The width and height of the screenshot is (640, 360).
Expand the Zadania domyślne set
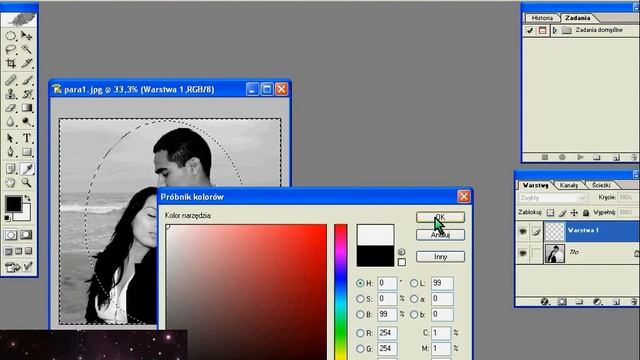click(x=555, y=31)
